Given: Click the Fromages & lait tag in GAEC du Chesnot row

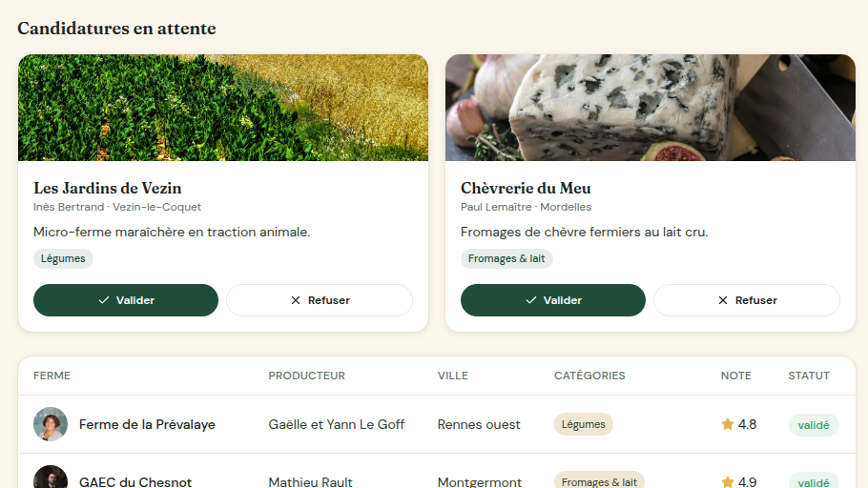Looking at the screenshot, I should coord(599,480).
